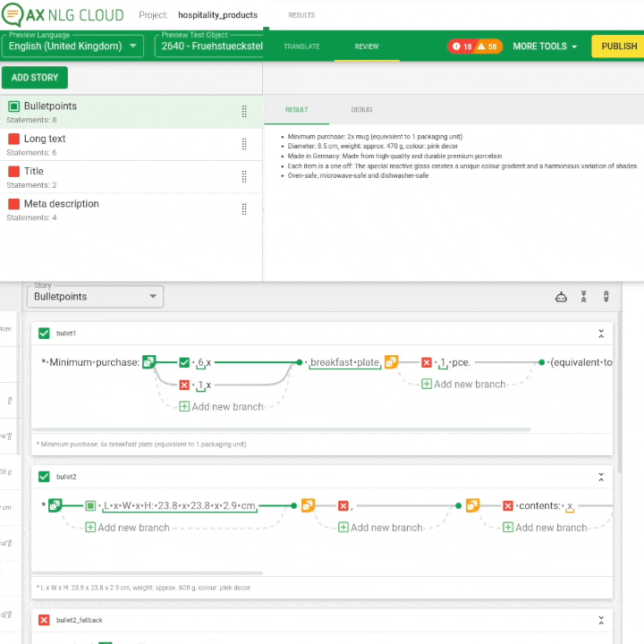Click first orange branch node in bullet2
The width and height of the screenshot is (644, 644).
(308, 505)
